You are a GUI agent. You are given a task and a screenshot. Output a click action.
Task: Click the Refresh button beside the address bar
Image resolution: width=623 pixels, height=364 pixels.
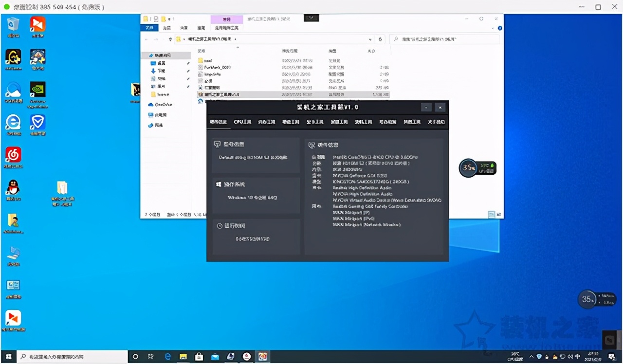click(381, 39)
